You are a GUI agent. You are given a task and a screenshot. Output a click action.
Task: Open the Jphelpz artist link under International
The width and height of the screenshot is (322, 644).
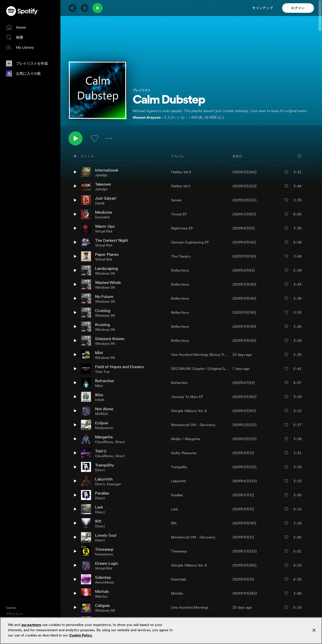coord(101,175)
